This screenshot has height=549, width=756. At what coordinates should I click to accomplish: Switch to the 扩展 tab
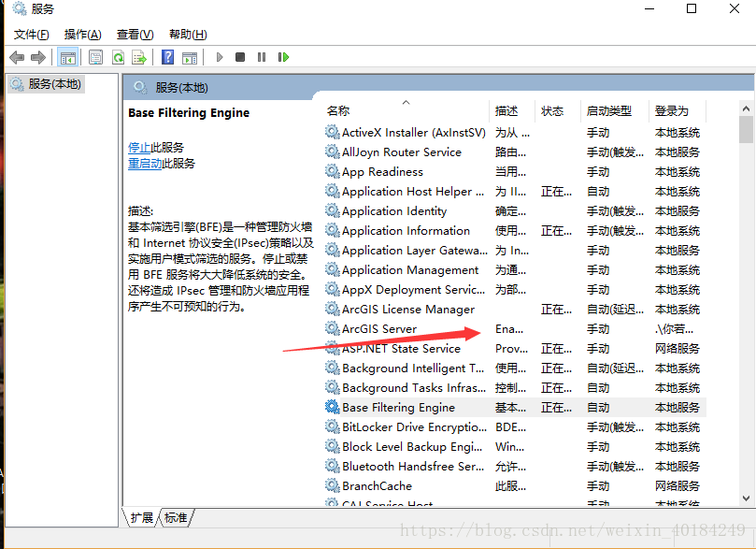141,517
